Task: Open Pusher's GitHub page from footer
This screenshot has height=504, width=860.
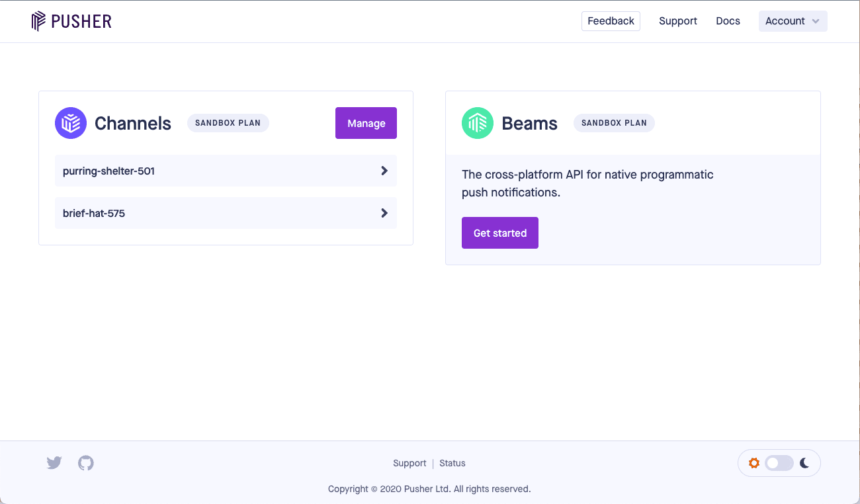Action: tap(86, 463)
